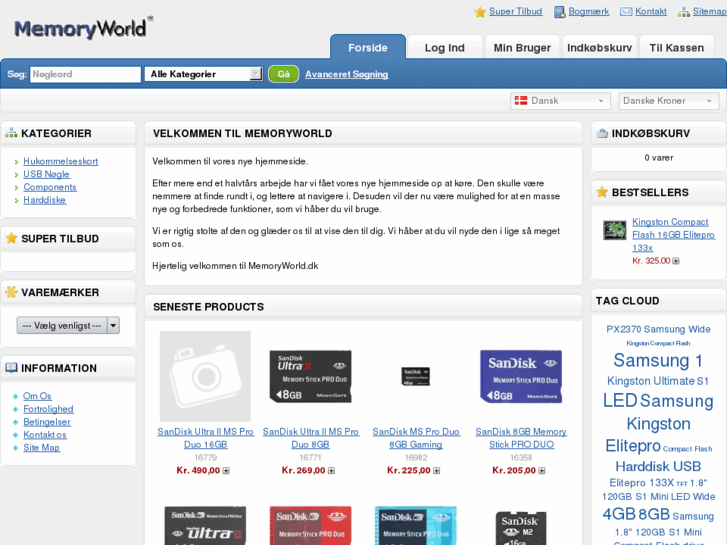This screenshot has height=545, width=727.
Task: Click the Information book icon
Action: click(11, 368)
